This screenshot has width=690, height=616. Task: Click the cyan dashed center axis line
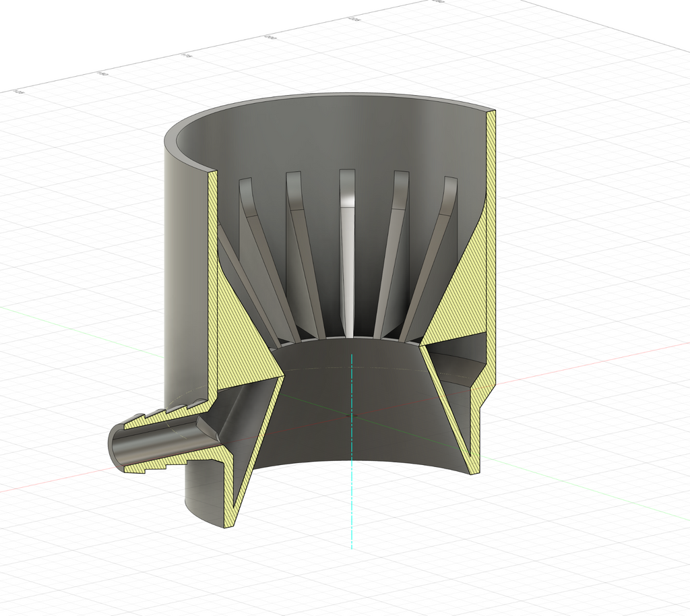[352, 451]
